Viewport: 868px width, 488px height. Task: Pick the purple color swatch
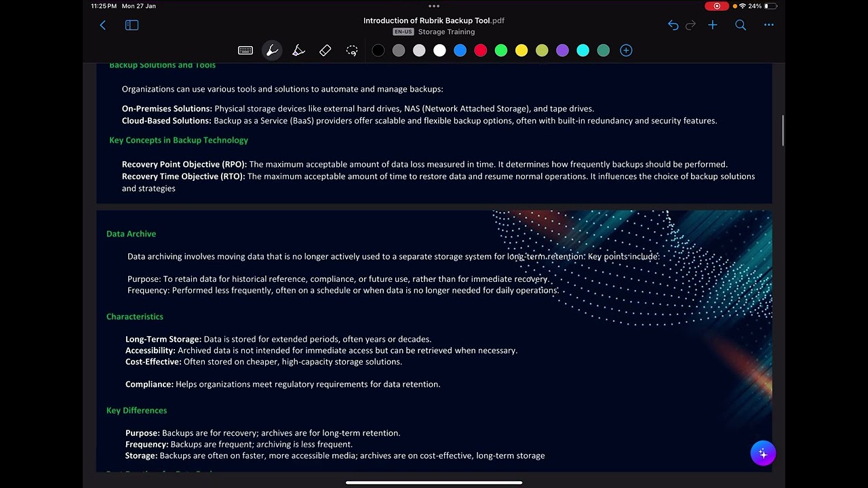point(562,51)
